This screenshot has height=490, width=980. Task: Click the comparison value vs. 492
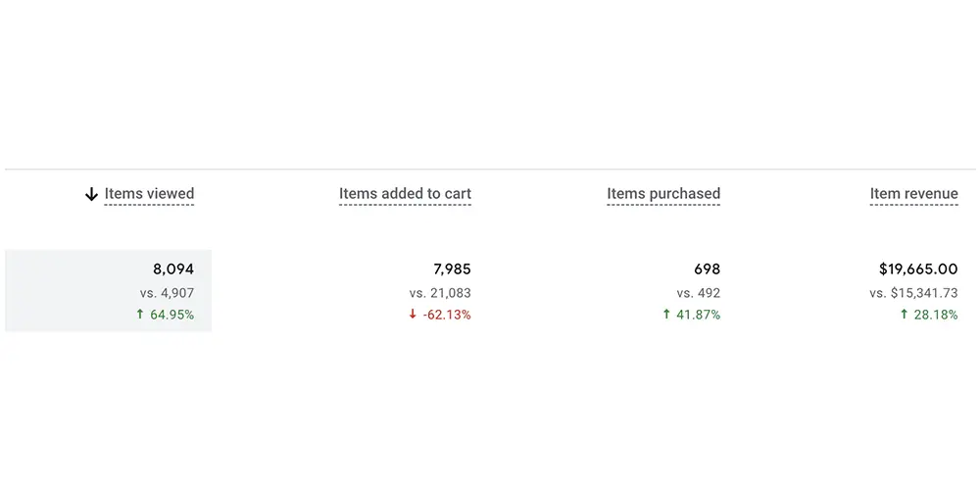[698, 293]
